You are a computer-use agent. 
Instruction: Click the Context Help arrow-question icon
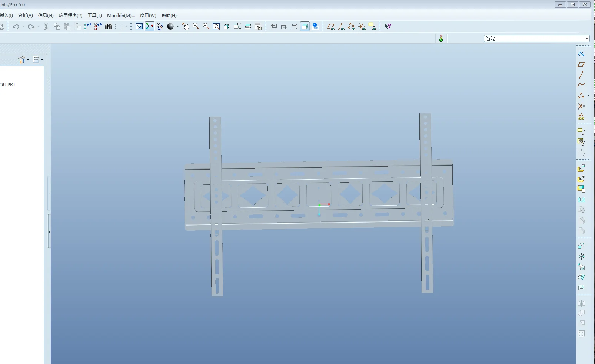(388, 26)
